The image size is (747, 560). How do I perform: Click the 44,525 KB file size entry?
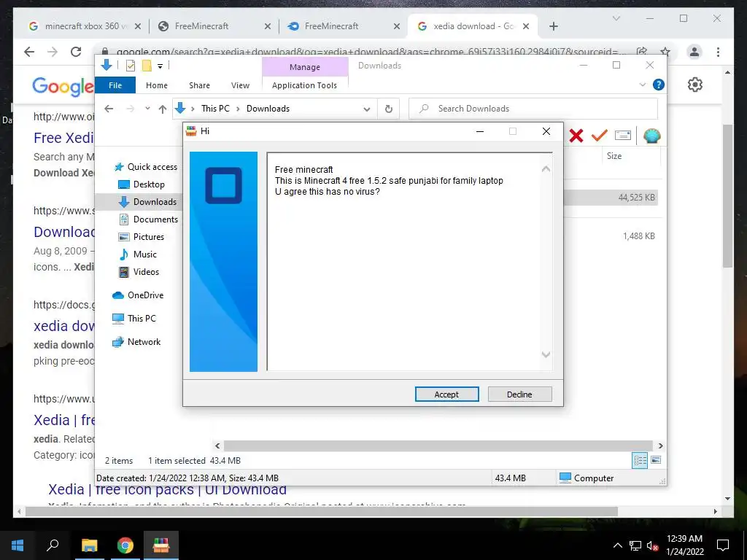tap(636, 198)
